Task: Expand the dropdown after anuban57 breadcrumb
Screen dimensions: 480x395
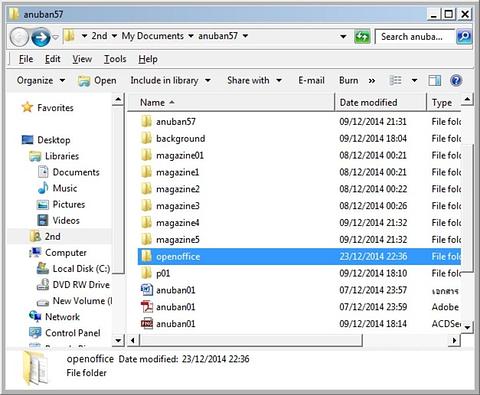Action: tap(245, 36)
